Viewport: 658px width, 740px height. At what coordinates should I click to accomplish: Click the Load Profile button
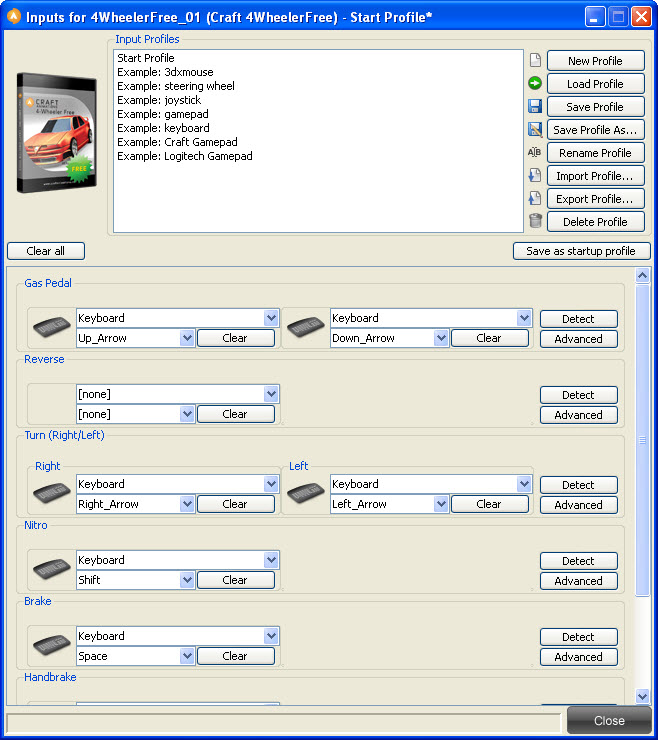596,84
